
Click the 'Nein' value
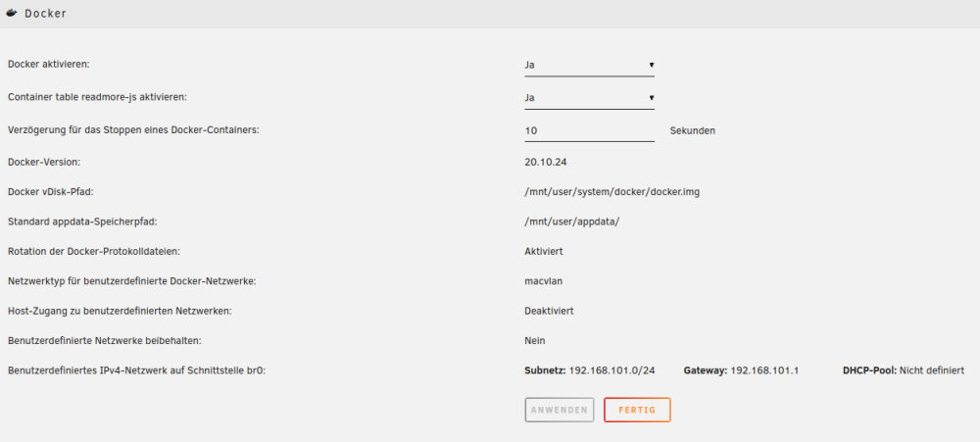(535, 341)
